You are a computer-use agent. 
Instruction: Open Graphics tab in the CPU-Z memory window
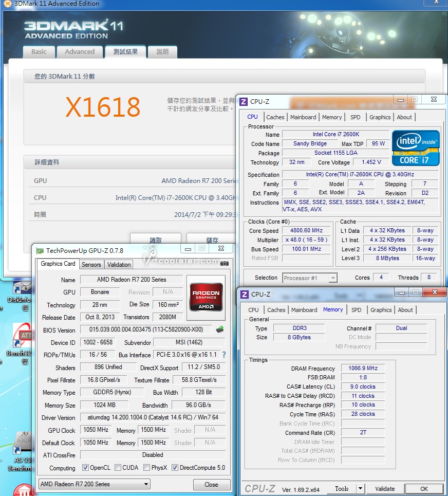[x=381, y=310]
